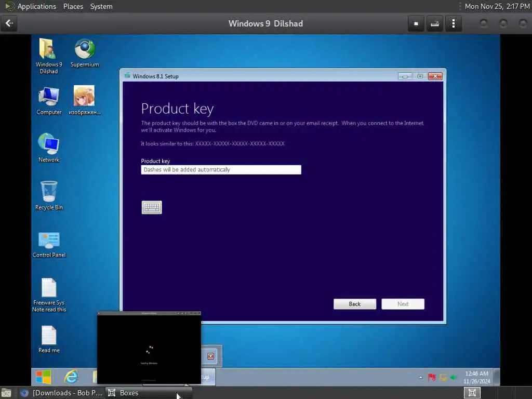Show hidden tray icons arrow
Image resolution: width=532 pixels, height=399 pixels.
pos(421,377)
